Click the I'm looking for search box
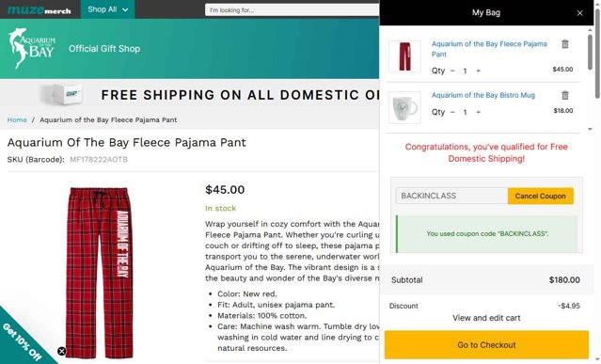 [293, 10]
